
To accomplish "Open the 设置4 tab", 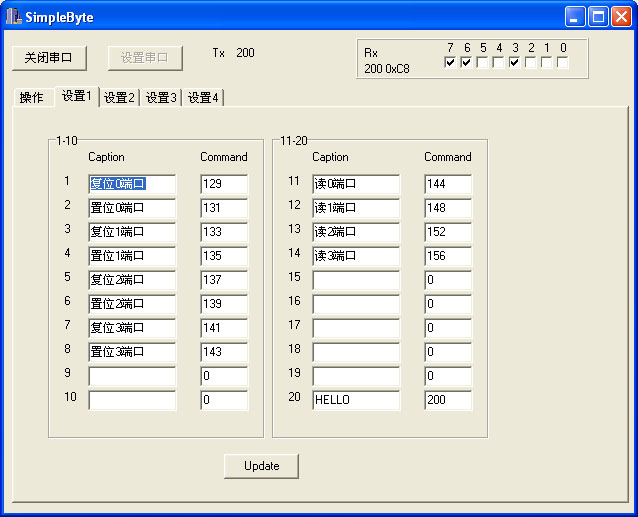I will (203, 98).
